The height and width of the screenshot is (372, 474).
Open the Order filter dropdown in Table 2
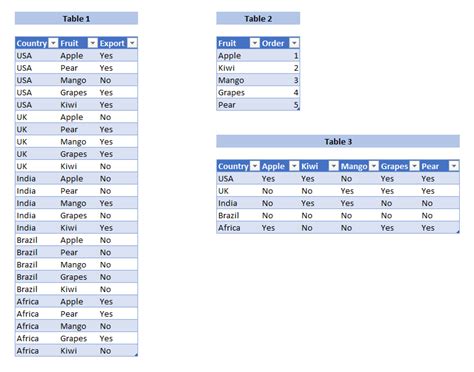pyautogui.click(x=294, y=43)
